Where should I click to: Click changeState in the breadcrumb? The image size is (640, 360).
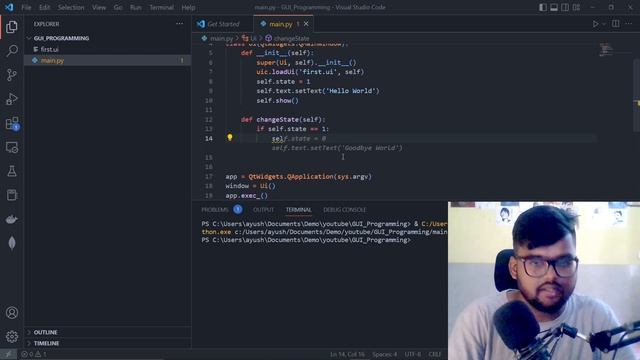pos(291,38)
